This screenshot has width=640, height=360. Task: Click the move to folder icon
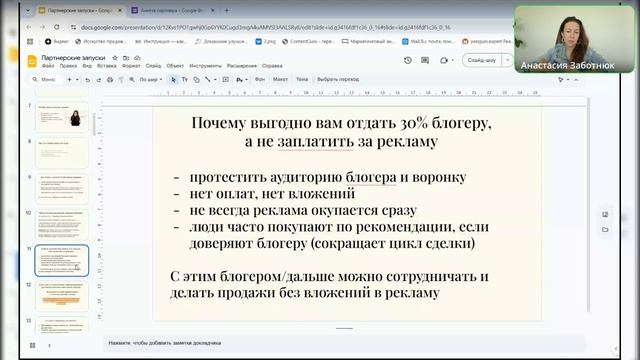(126, 58)
